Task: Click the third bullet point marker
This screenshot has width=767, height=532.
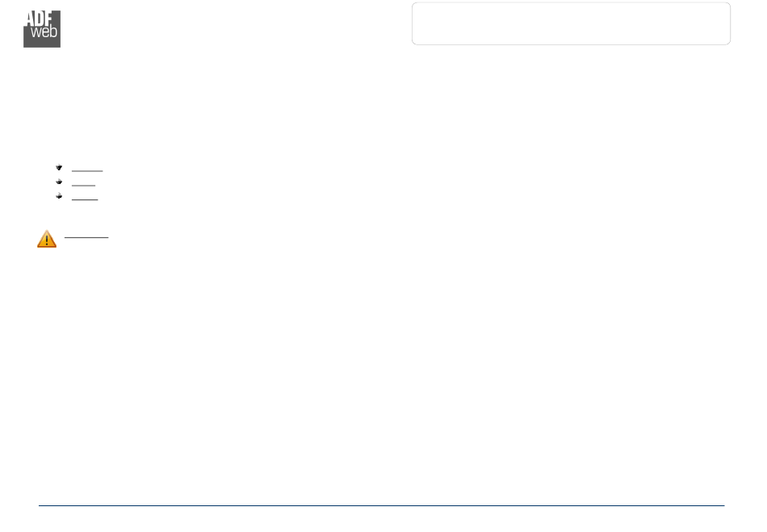Action: pos(59,196)
